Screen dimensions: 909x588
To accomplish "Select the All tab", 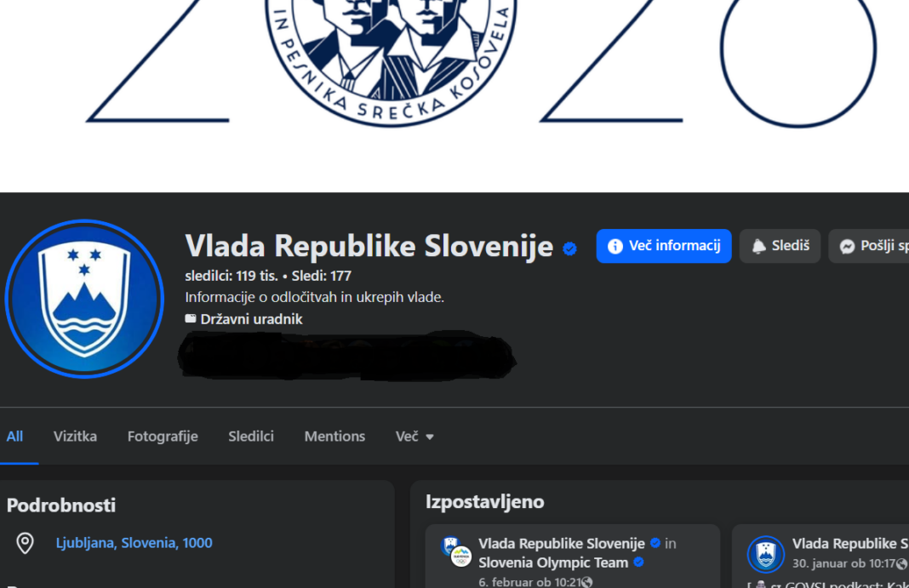I will [15, 437].
